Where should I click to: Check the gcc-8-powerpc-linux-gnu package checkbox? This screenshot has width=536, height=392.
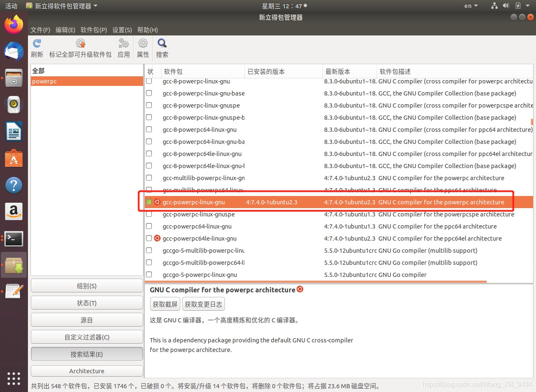coord(149,81)
